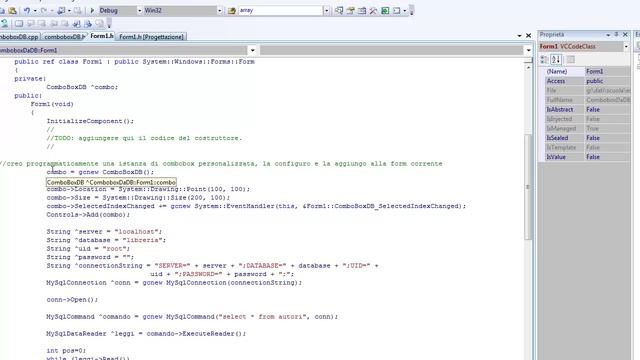Switch properties to Categorized view

[544, 60]
